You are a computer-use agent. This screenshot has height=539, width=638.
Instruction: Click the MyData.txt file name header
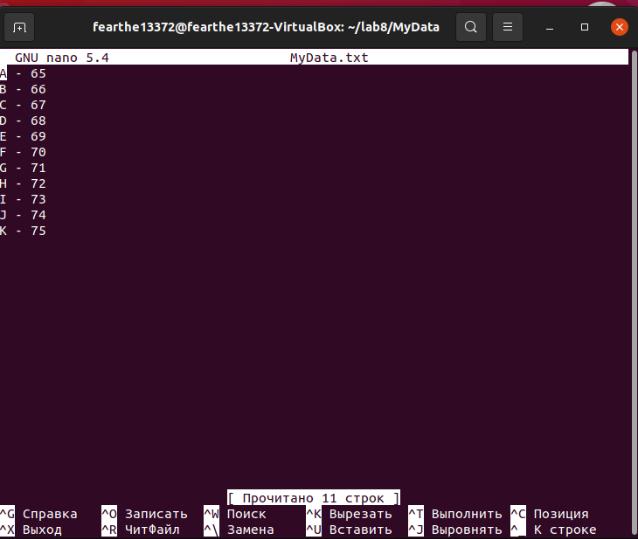pyautogui.click(x=329, y=58)
